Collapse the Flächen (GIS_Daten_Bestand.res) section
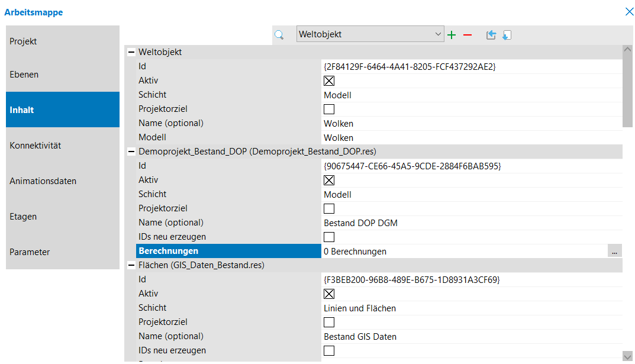This screenshot has width=635, height=364. point(131,265)
